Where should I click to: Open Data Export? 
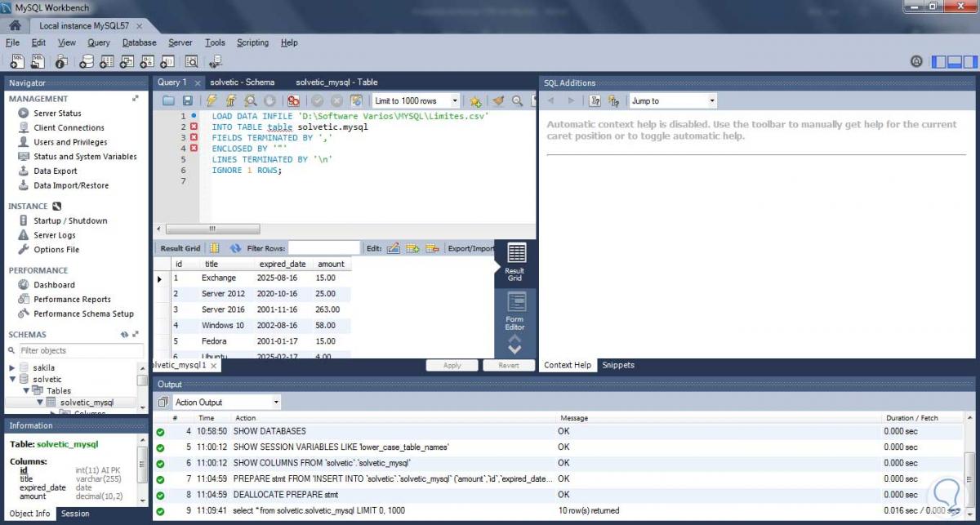[x=56, y=171]
